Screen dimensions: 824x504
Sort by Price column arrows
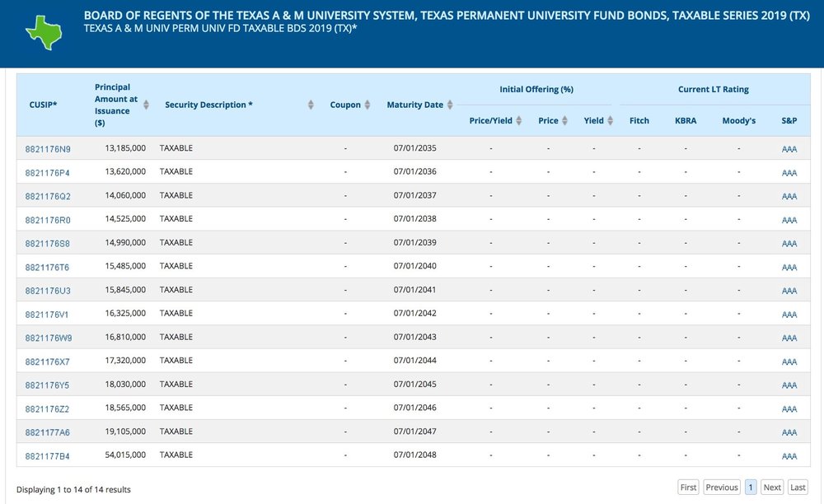[565, 121]
